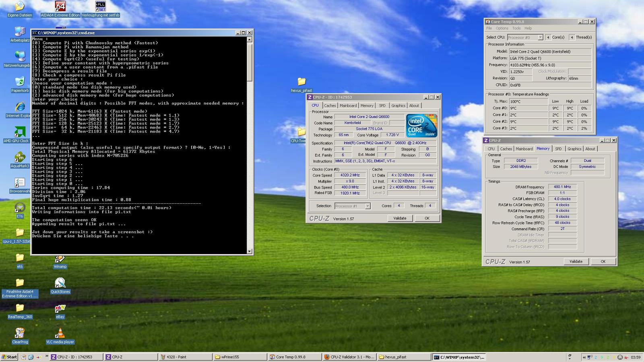The width and height of the screenshot is (644, 362).
Task: Open the RealTemp_360 folder
Action: point(20,308)
